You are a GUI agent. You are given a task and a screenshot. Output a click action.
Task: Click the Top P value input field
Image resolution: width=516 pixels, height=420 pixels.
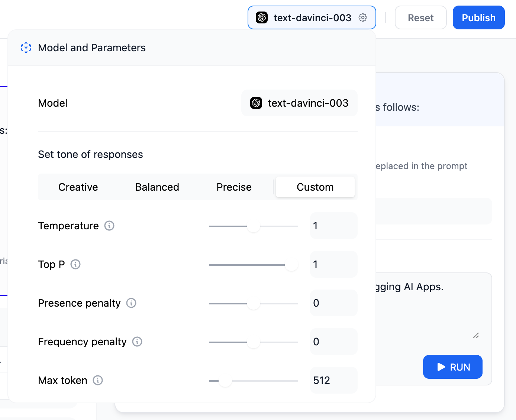334,264
